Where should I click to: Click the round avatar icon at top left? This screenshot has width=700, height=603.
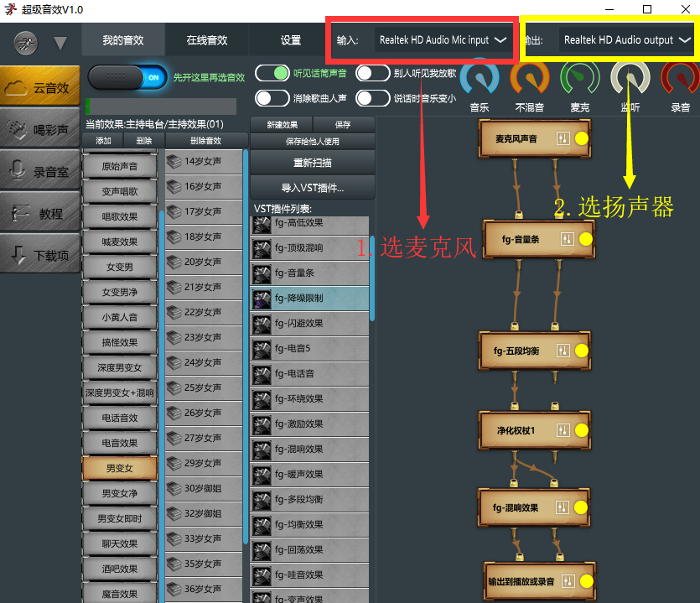(26, 44)
